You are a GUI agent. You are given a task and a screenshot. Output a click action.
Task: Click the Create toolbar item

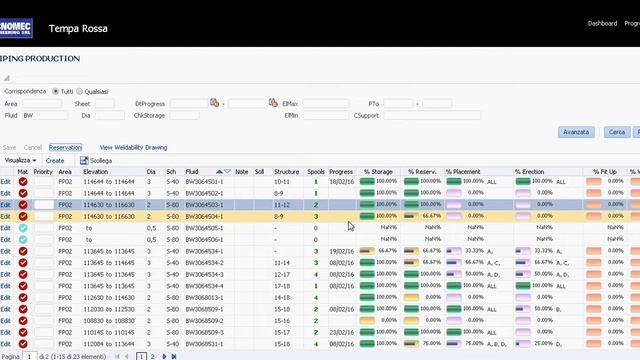pos(55,161)
